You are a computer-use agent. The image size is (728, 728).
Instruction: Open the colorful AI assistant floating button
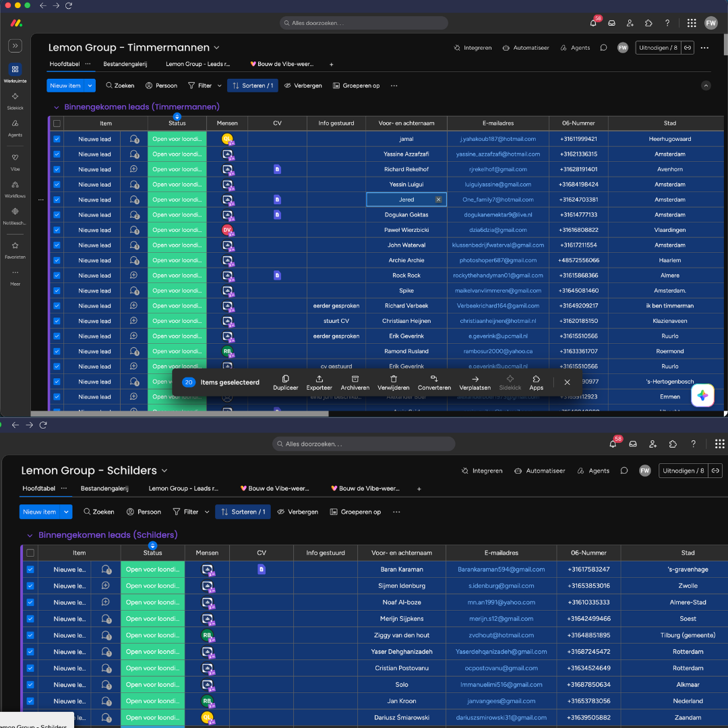(702, 395)
